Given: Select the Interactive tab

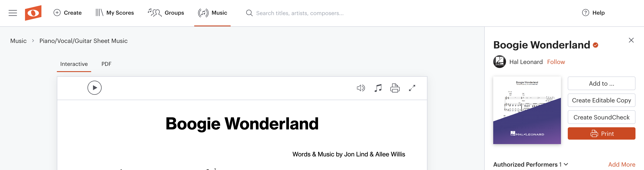Looking at the screenshot, I should click(74, 64).
